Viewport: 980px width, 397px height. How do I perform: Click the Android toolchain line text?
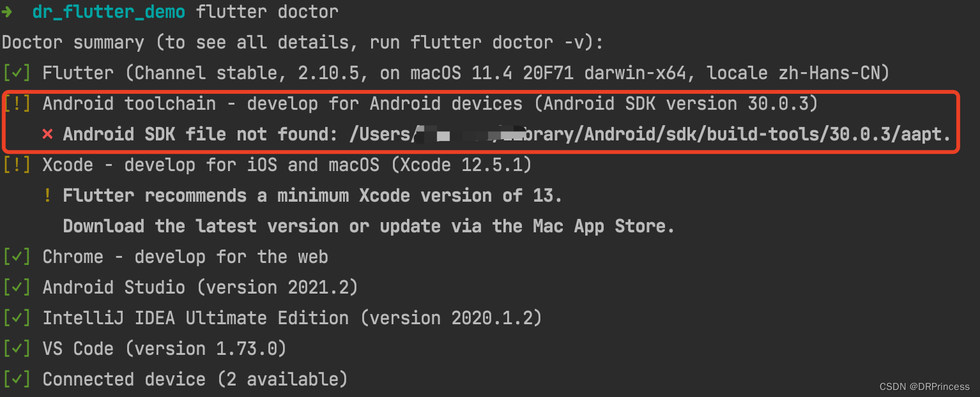point(430,103)
